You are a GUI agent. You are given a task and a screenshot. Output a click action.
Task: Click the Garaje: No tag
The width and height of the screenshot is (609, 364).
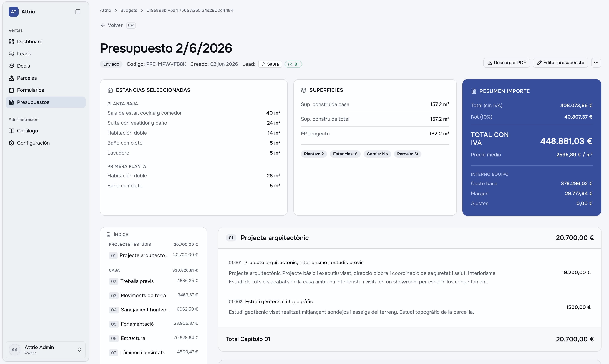click(x=377, y=154)
